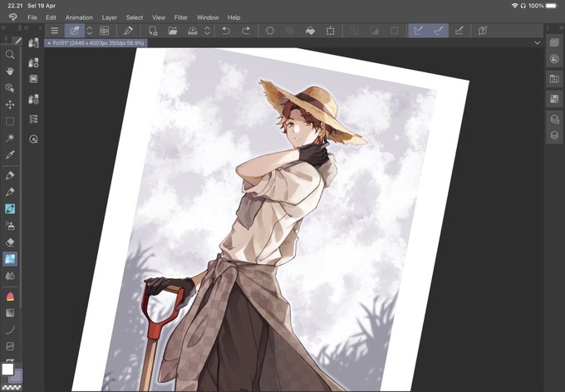The width and height of the screenshot is (565, 392).
Task: Select the white main color swatch
Action: pyautogui.click(x=7, y=370)
